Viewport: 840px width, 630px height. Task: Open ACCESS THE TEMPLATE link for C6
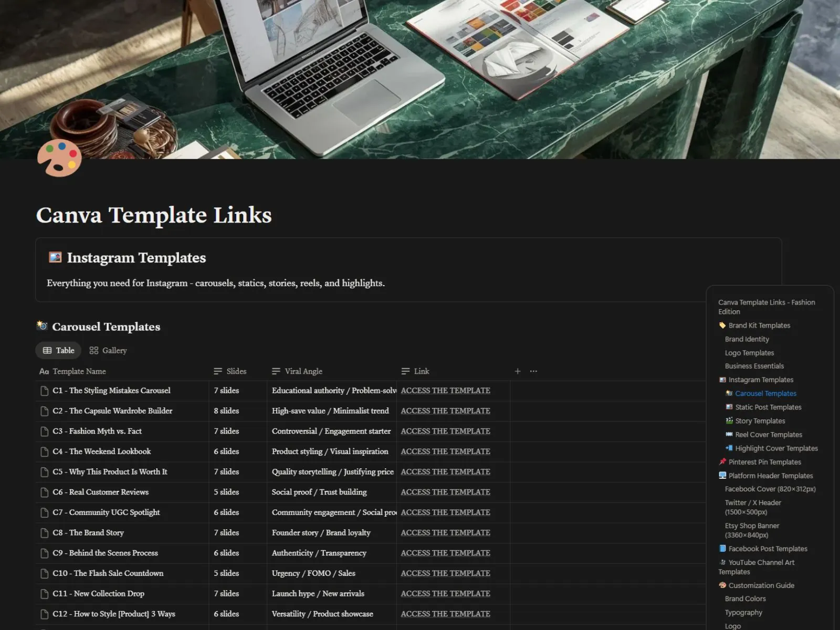coord(445,492)
